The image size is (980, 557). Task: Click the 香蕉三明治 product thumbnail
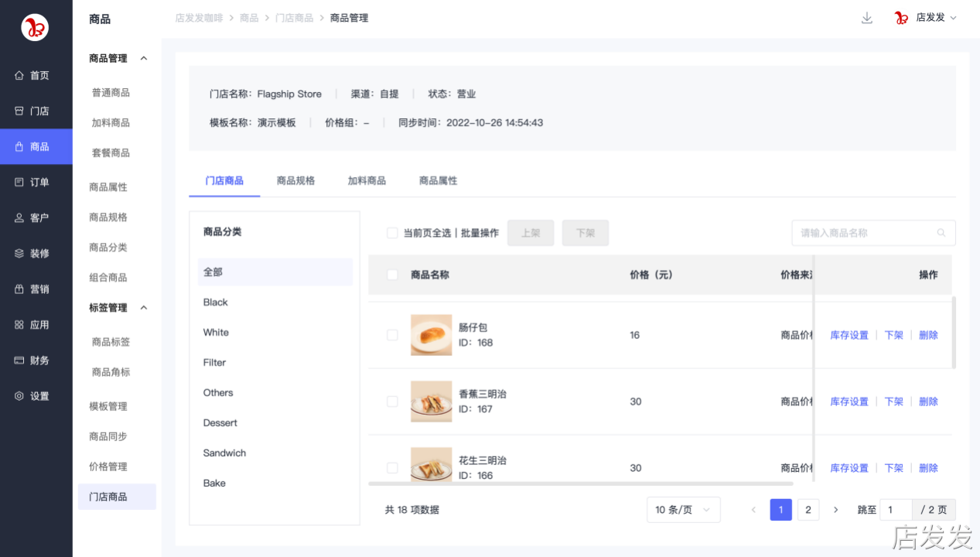(431, 402)
